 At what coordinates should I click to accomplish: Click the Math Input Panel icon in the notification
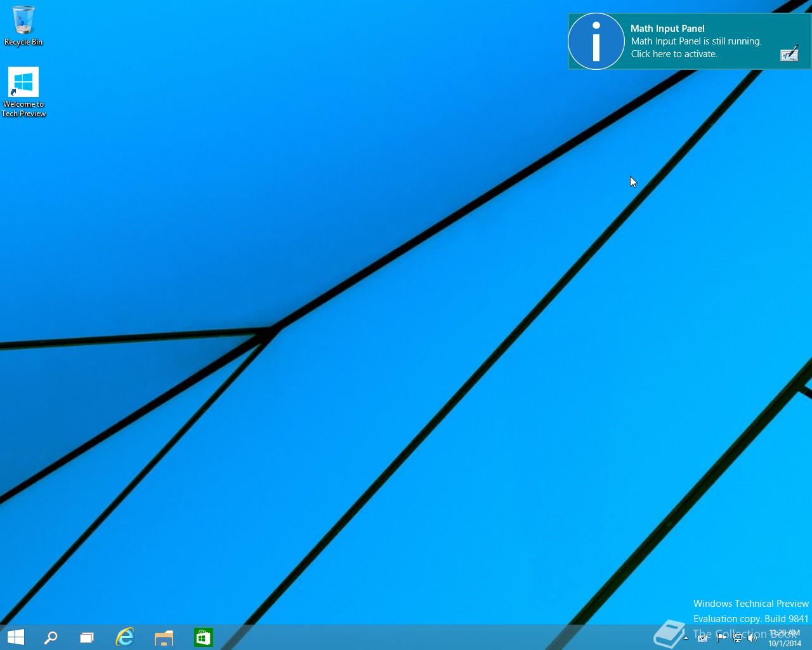789,54
